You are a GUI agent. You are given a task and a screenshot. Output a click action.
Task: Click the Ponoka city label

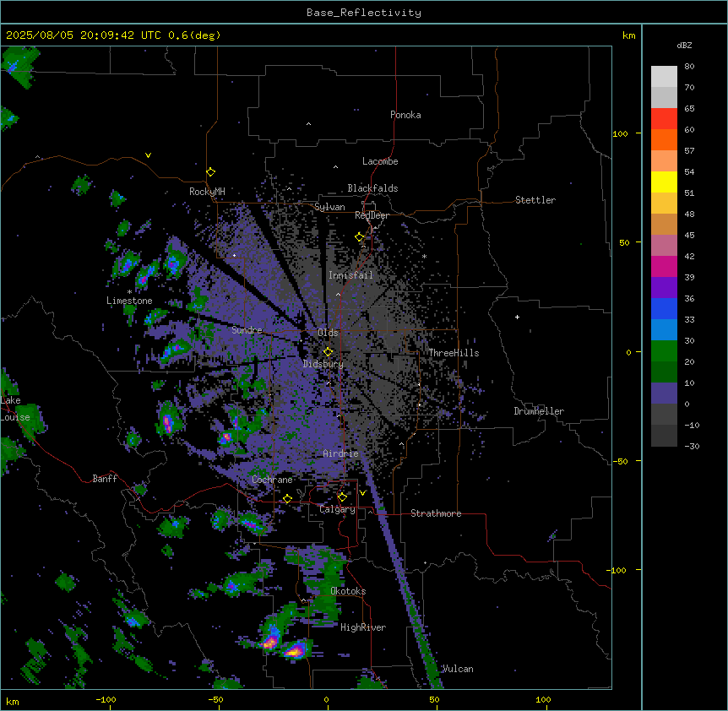[405, 115]
